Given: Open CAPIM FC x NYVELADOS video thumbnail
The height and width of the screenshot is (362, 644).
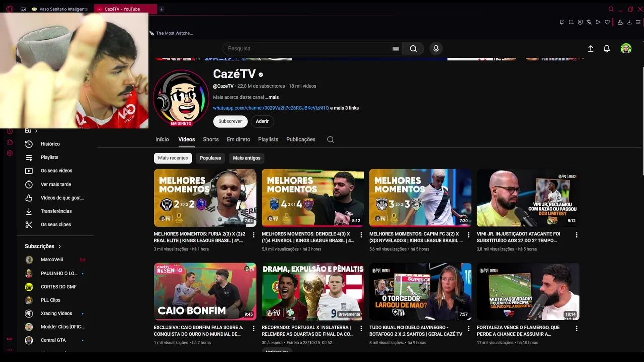Looking at the screenshot, I should coord(420,198).
